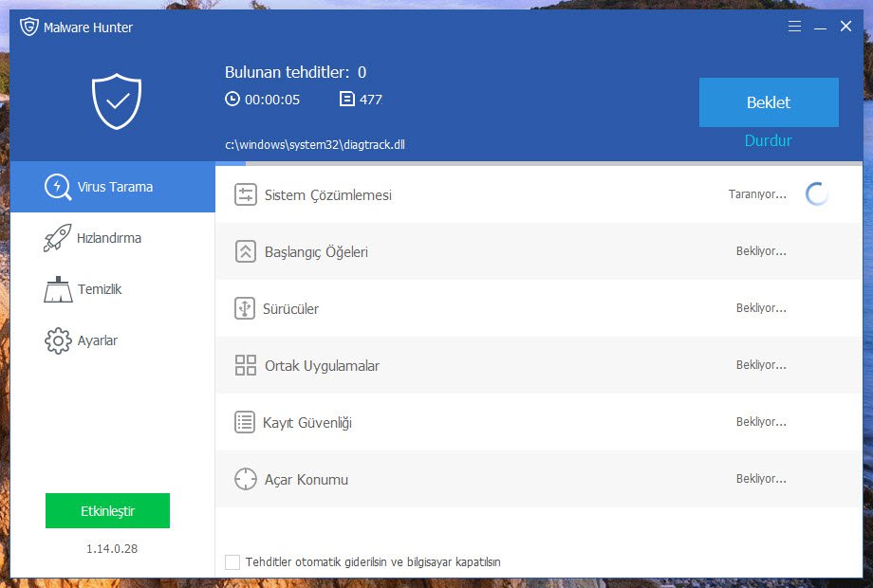Click Bekliyor status in Sürücüler row

[x=761, y=307]
